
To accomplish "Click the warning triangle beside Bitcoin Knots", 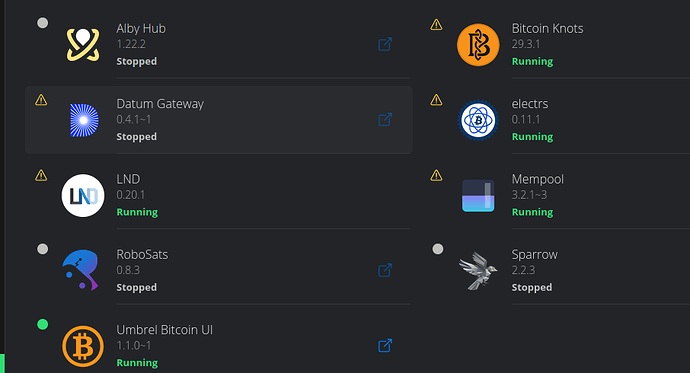I will (x=436, y=25).
